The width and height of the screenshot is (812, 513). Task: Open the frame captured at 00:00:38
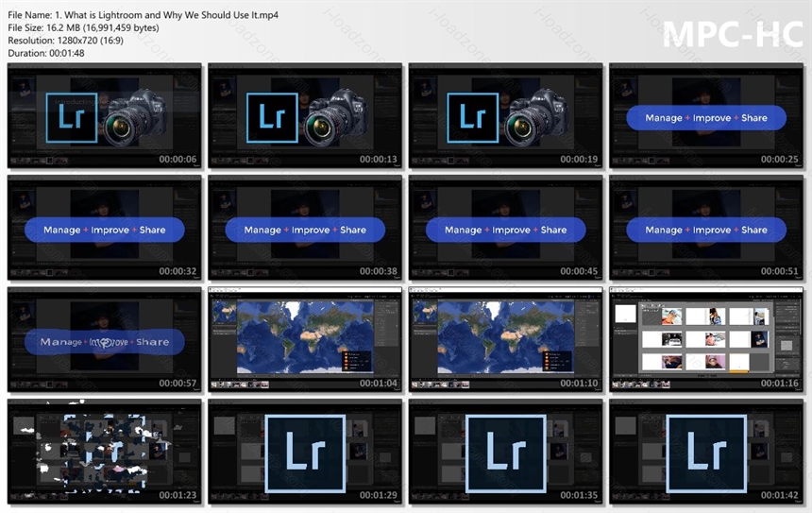pyautogui.click(x=305, y=228)
